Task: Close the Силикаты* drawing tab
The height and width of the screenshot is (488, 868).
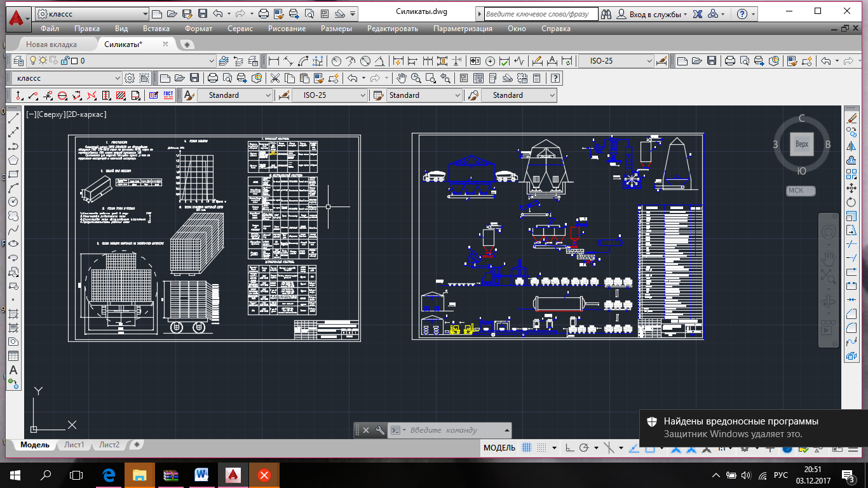Action: tap(166, 44)
